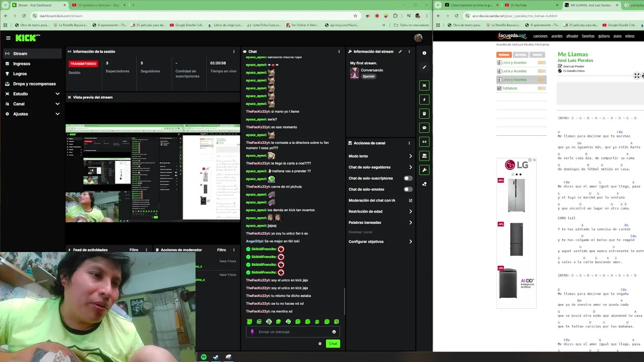Open Acciones de moderador options menu
This screenshot has width=644, height=362.
coord(233,250)
